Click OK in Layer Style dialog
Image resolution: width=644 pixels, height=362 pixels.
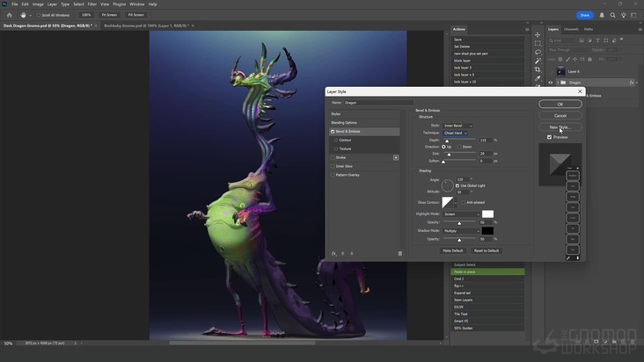(x=560, y=105)
